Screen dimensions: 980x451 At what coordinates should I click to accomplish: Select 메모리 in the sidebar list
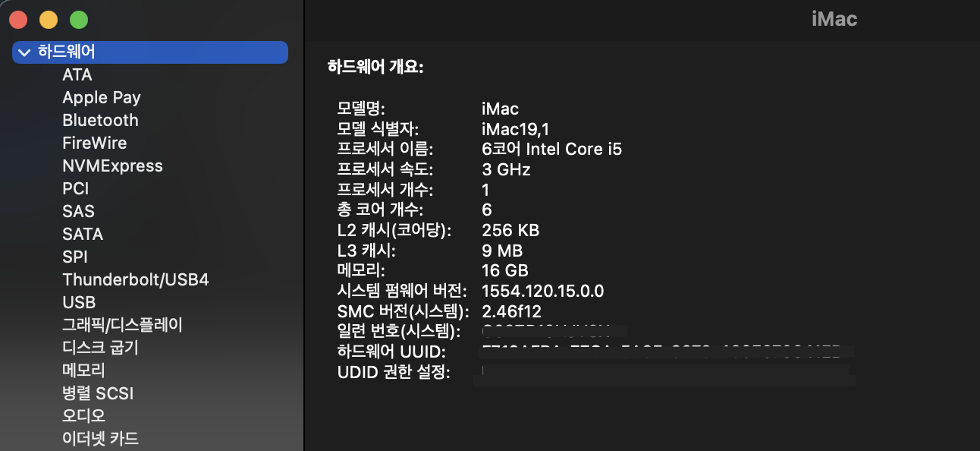(83, 371)
